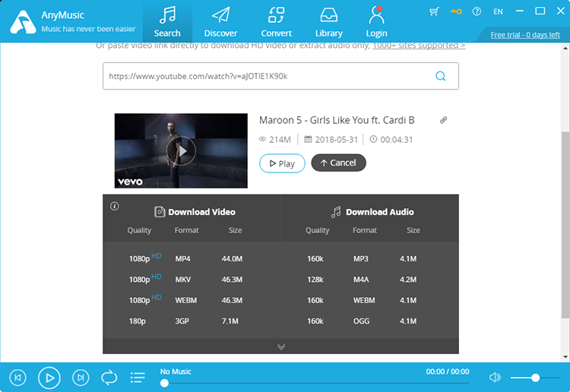Screen dimensions: 570x392
Task: Click the info icon in download panel
Action: [x=115, y=207]
